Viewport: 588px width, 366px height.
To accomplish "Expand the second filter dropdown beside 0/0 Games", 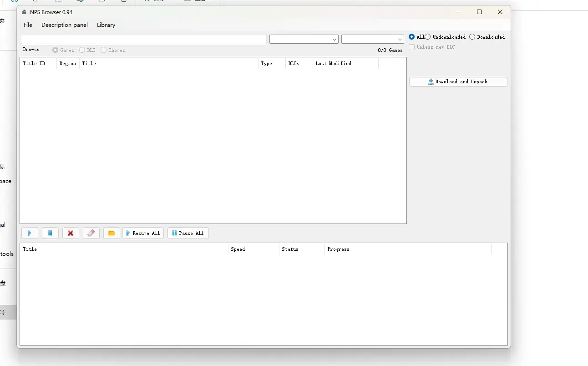I will [x=373, y=40].
